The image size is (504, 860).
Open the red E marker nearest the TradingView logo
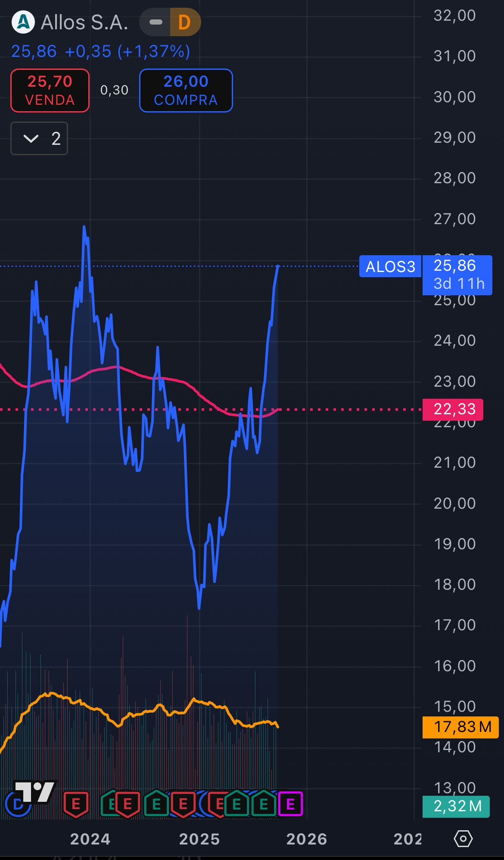[76, 804]
